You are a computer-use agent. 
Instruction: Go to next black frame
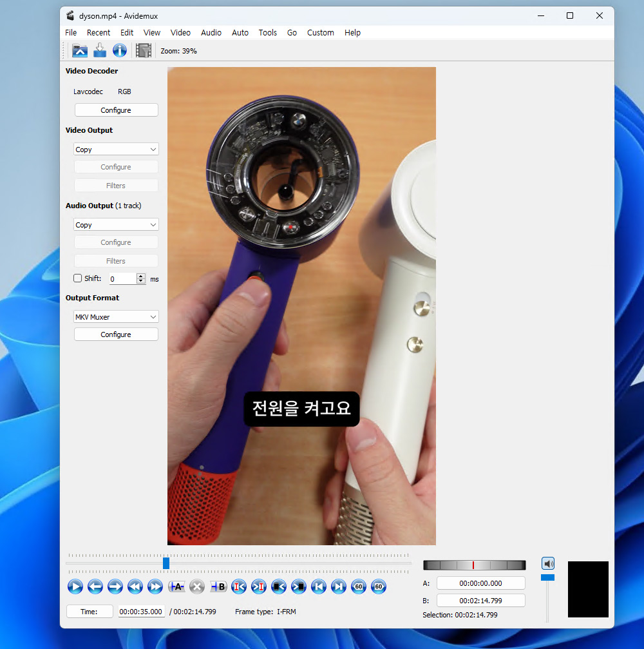pos(299,586)
